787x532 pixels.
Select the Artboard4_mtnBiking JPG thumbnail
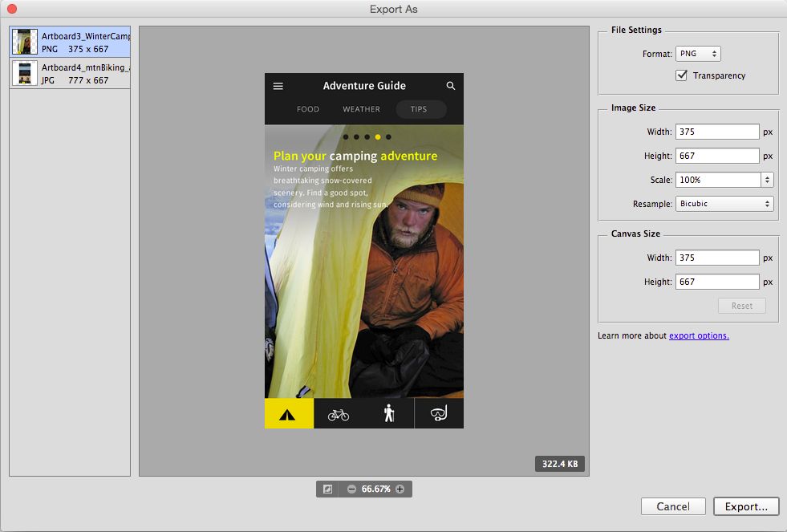point(70,72)
